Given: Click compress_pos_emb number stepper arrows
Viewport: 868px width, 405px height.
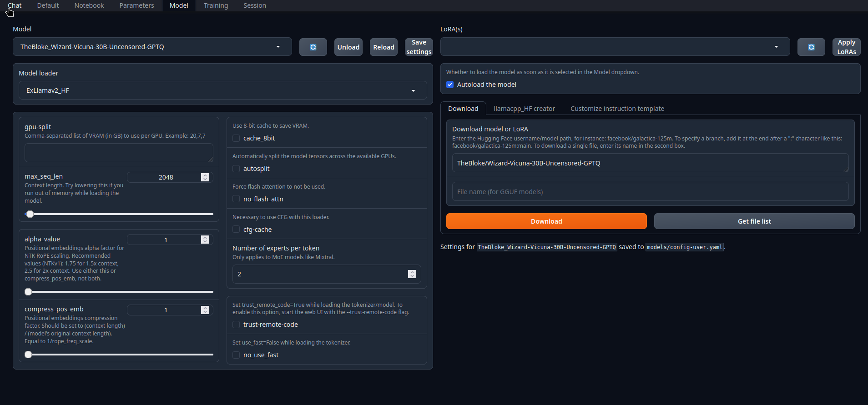Looking at the screenshot, I should [205, 310].
